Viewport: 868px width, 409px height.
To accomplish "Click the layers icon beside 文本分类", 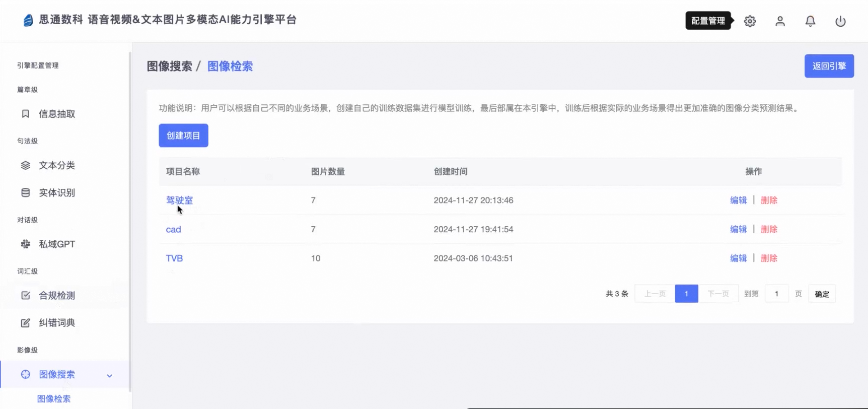I will tap(26, 165).
